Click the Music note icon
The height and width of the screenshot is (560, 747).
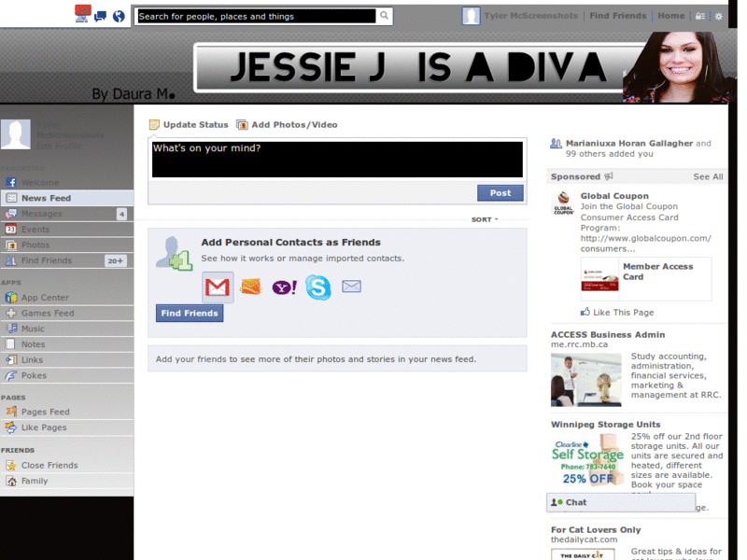tap(12, 329)
